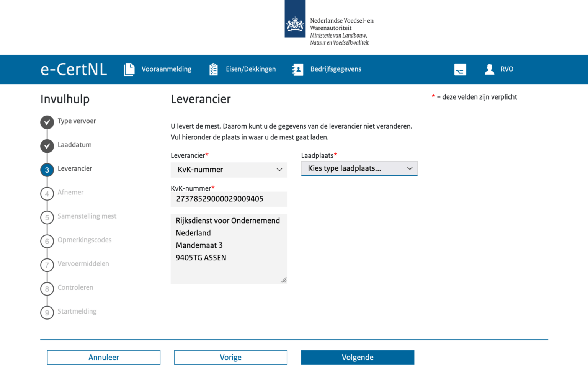Click the Volgende button

(x=357, y=357)
